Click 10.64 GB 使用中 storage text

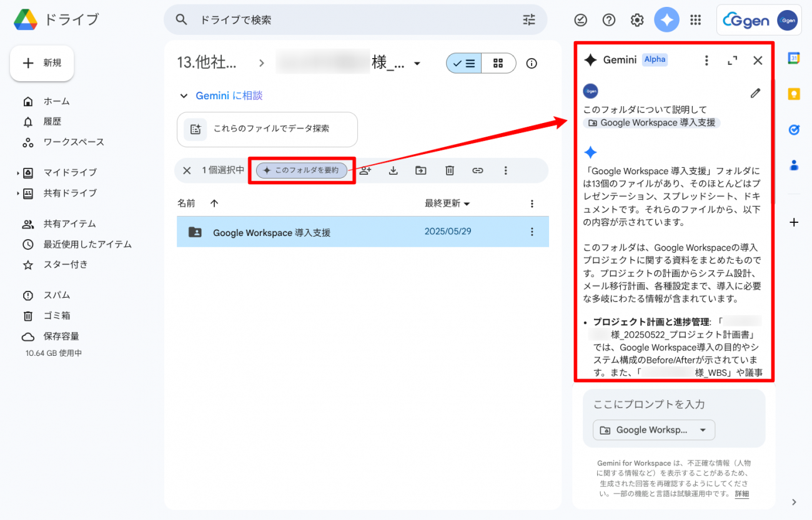tap(54, 353)
